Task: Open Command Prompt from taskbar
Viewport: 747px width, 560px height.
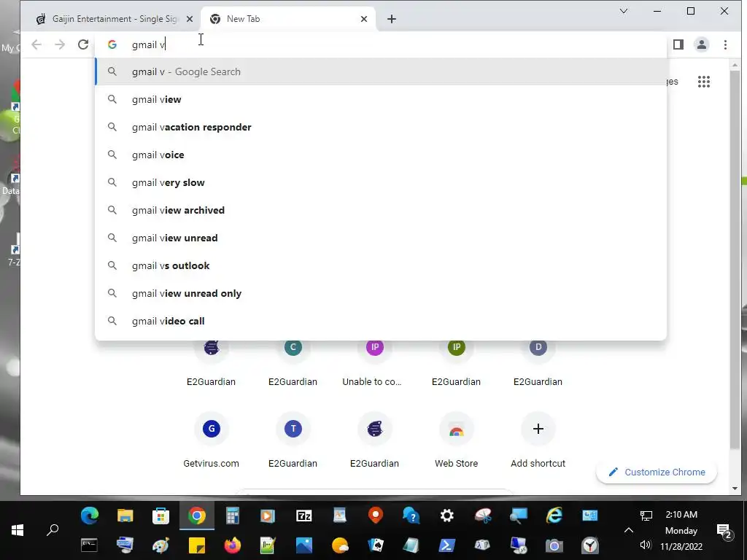Action: click(90, 545)
